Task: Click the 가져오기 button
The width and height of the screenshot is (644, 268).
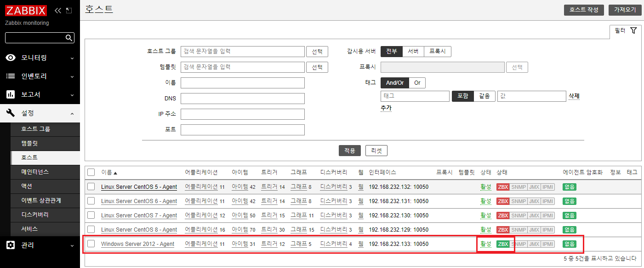Action: [625, 10]
